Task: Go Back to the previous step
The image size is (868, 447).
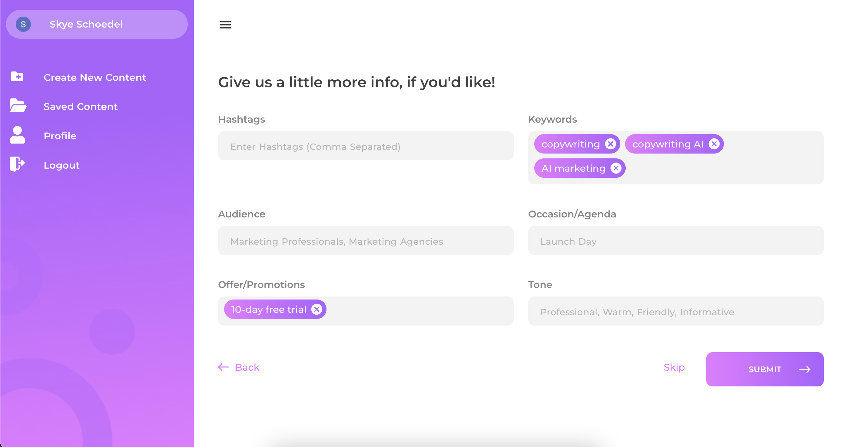Action: point(239,367)
